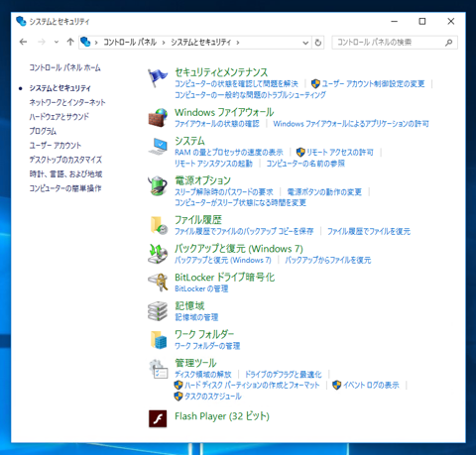The image size is (476, 455).
Task: Click the システム computer monitor icon
Action: (158, 146)
